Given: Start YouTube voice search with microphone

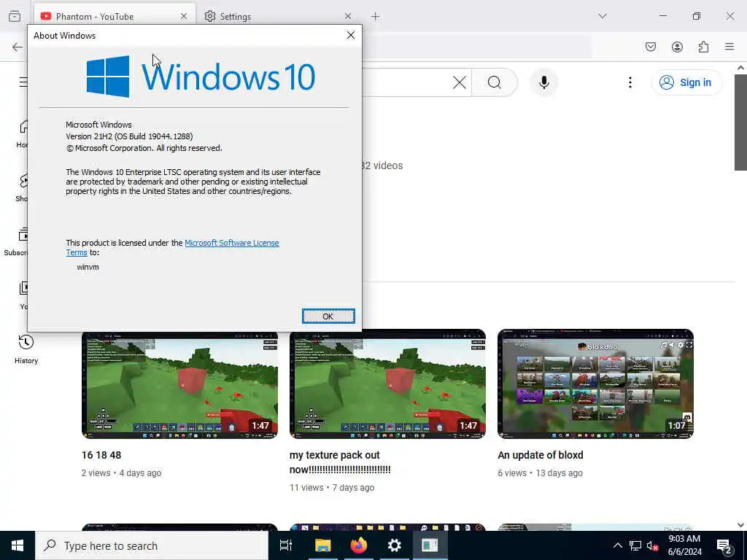Looking at the screenshot, I should click(x=544, y=82).
